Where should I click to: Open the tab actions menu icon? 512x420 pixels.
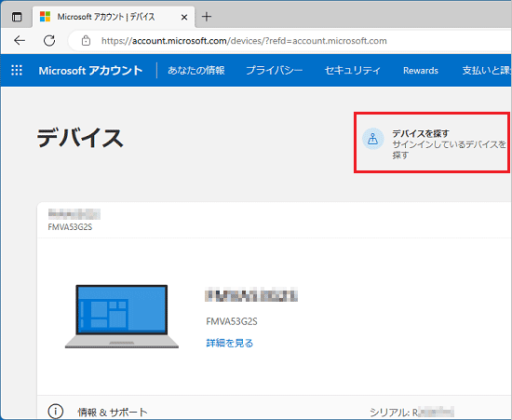click(17, 17)
